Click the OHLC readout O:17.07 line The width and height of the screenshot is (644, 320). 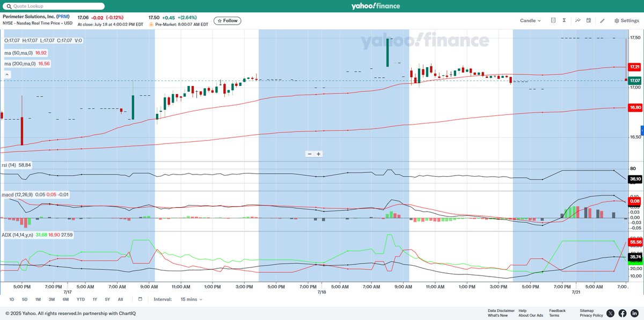[43, 40]
